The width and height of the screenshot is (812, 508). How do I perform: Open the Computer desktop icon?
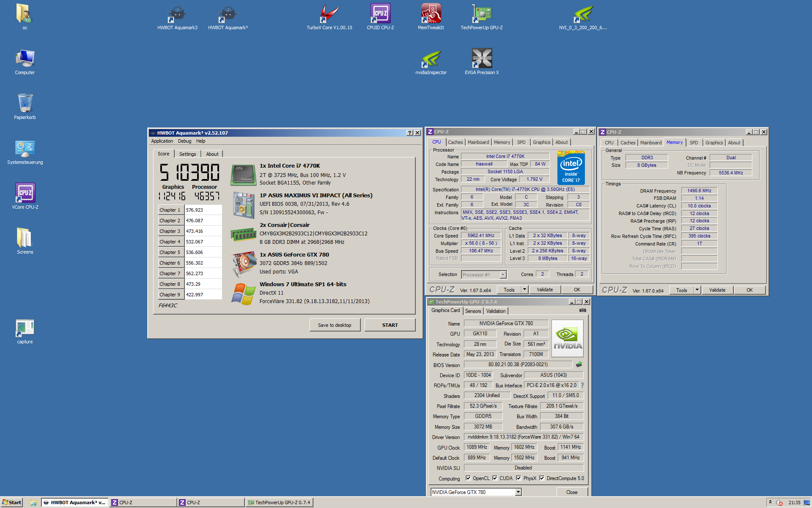coord(25,62)
